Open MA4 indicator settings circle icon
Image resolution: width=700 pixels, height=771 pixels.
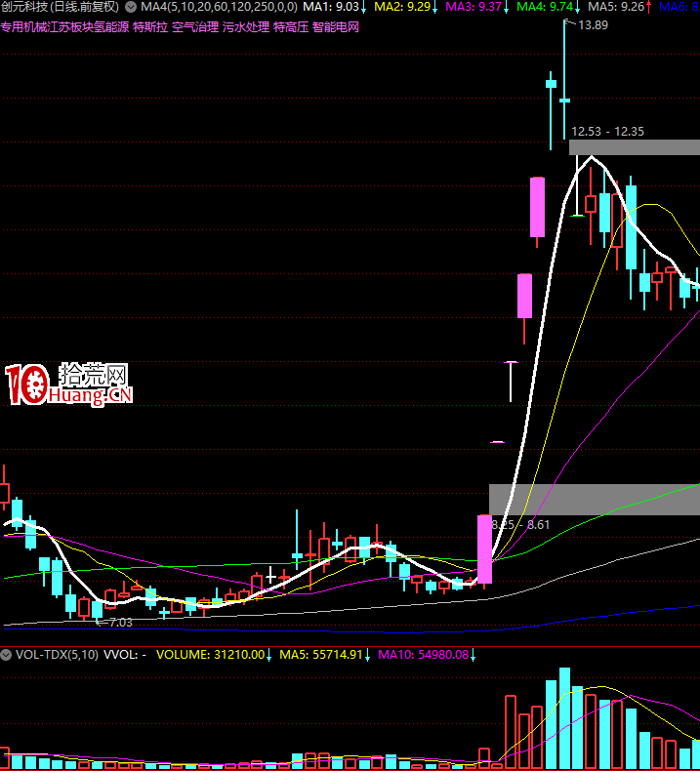point(131,7)
